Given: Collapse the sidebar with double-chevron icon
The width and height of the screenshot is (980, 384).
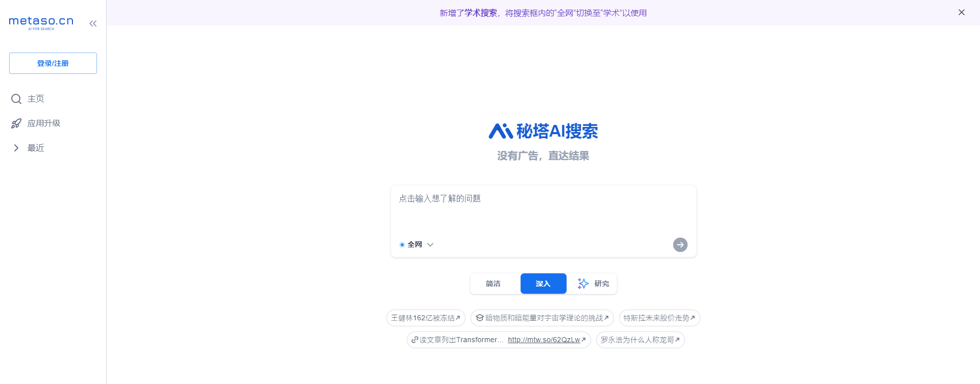Looking at the screenshot, I should pos(93,23).
